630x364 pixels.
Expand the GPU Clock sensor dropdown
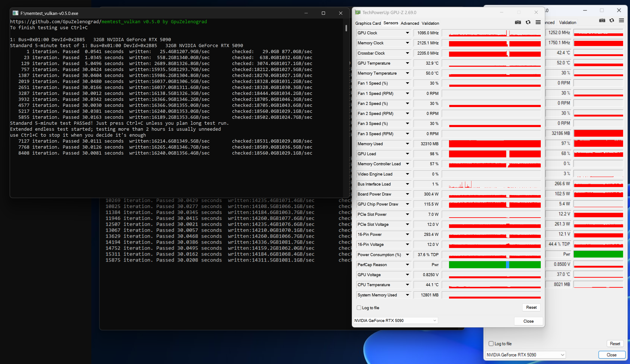(407, 33)
